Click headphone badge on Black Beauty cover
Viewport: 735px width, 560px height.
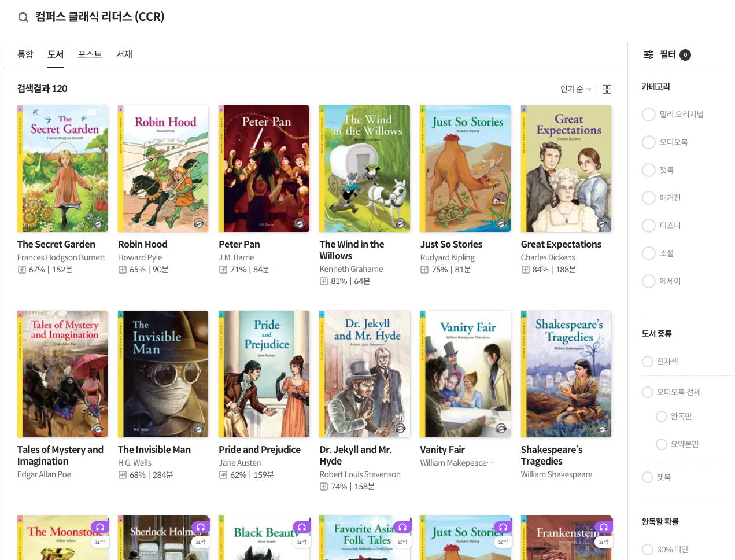(302, 527)
